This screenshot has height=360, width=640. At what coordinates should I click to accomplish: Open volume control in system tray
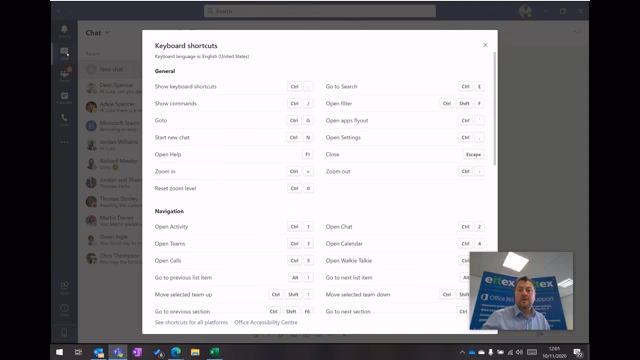click(519, 352)
